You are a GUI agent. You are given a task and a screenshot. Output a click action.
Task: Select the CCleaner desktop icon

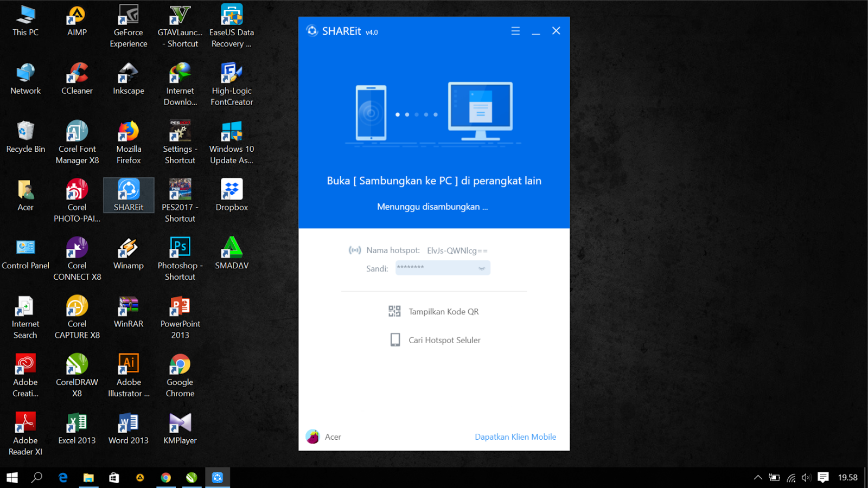77,79
